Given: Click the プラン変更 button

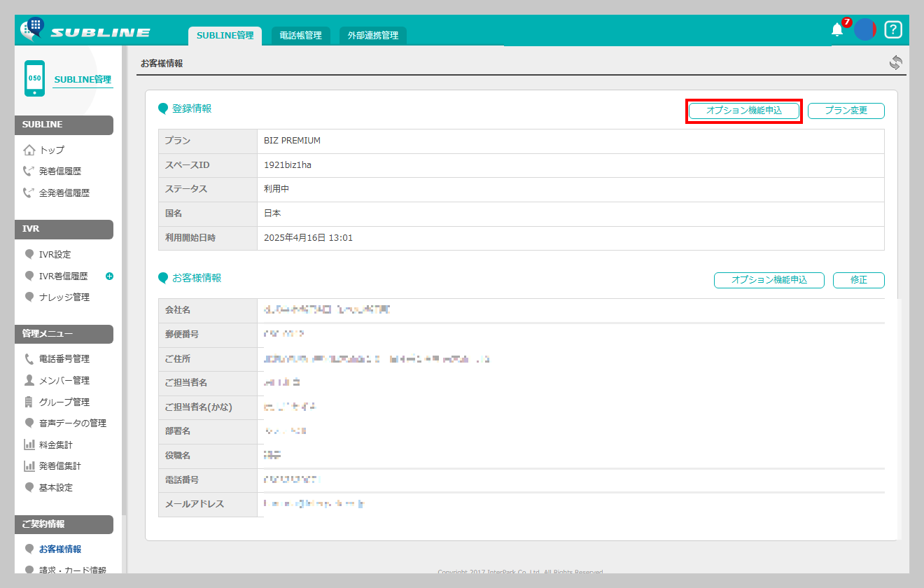Looking at the screenshot, I should (846, 111).
